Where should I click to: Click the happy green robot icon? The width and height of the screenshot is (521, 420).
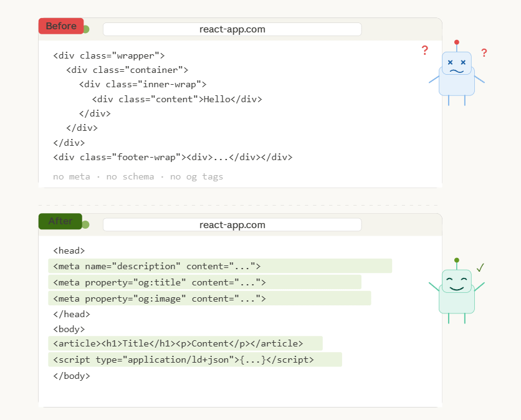pos(457,291)
